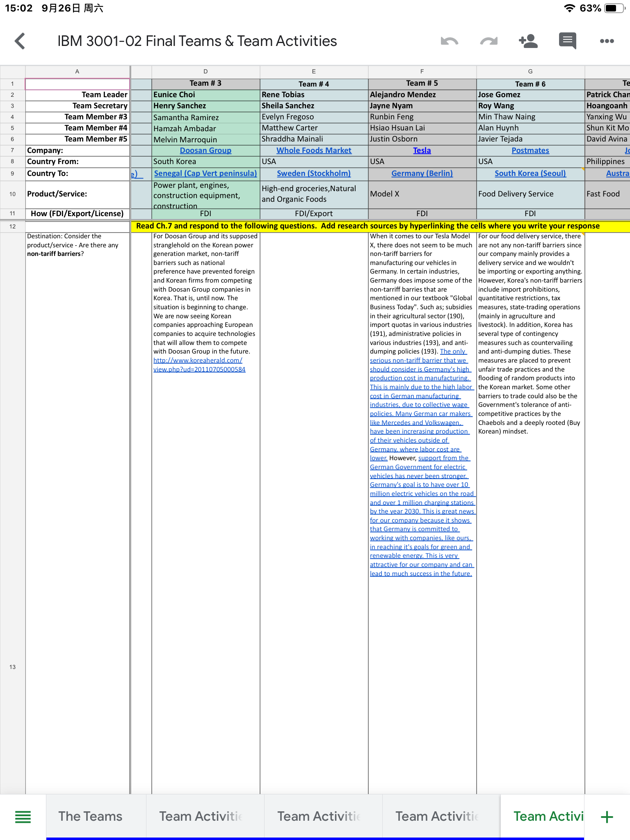Add a new sheet with plus icon
Viewport: 630px width, 840px height.
pyautogui.click(x=607, y=817)
